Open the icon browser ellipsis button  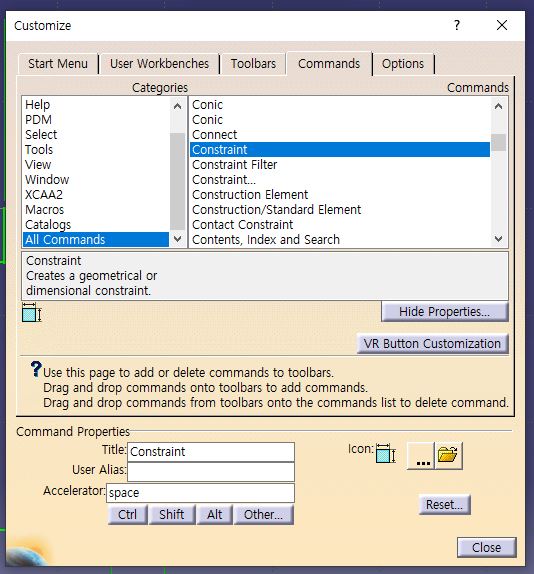[x=421, y=456]
